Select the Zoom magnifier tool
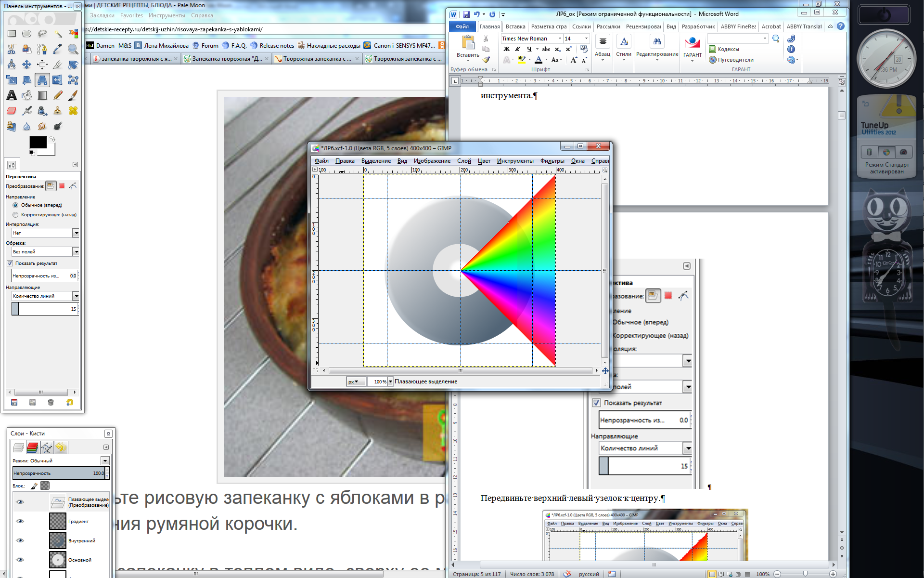This screenshot has width=924, height=578. pos(73,49)
